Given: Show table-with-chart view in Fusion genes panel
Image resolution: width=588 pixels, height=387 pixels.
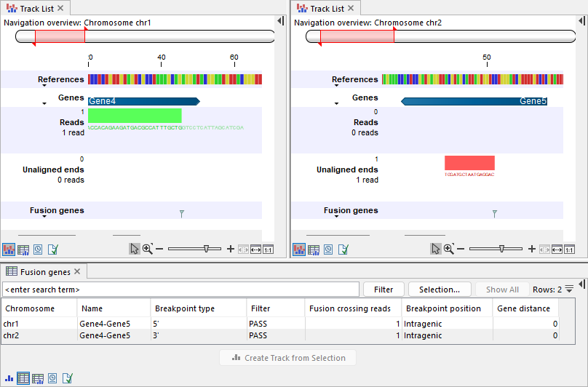Looking at the screenshot, I should (38, 378).
